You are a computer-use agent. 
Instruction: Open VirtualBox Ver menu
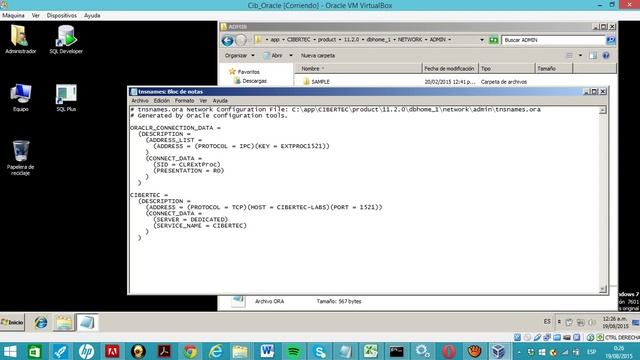[x=36, y=16]
